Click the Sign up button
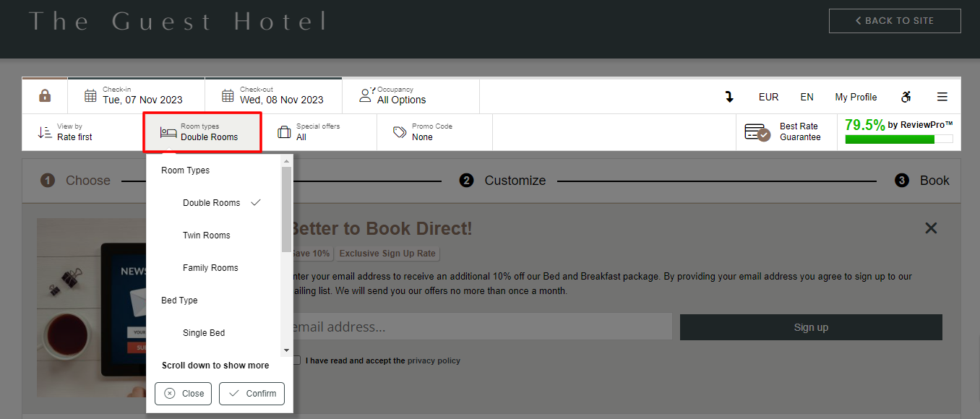This screenshot has height=419, width=980. coord(811,327)
